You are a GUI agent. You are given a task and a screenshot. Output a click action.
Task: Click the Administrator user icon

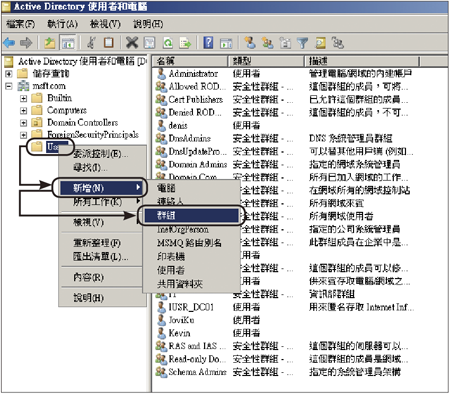coord(161,74)
